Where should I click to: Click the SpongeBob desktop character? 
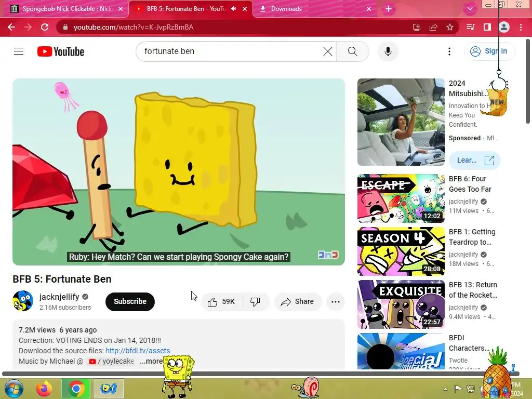[x=178, y=376]
